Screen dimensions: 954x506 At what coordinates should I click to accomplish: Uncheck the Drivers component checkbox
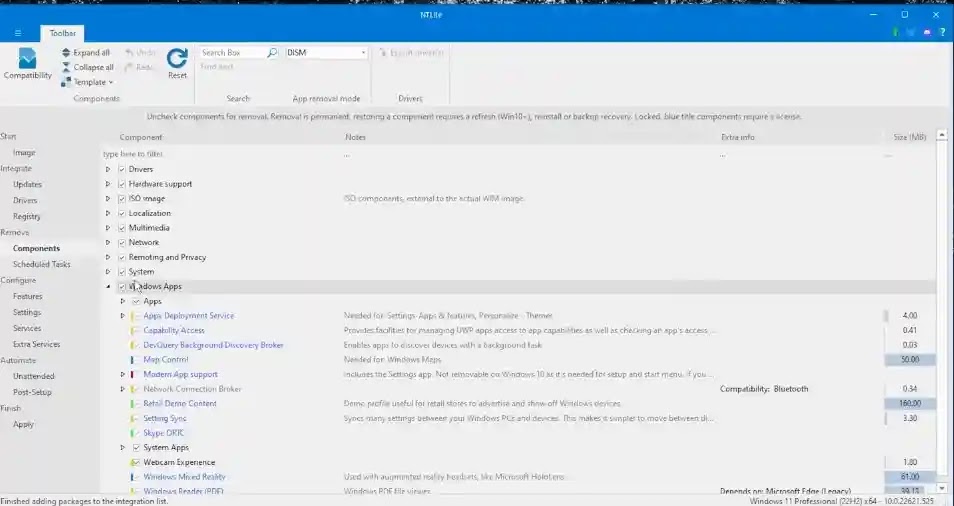click(x=122, y=169)
